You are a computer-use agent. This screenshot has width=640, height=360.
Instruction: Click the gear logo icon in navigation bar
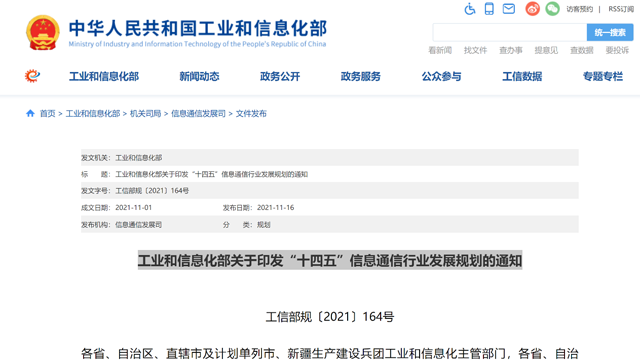[32, 76]
